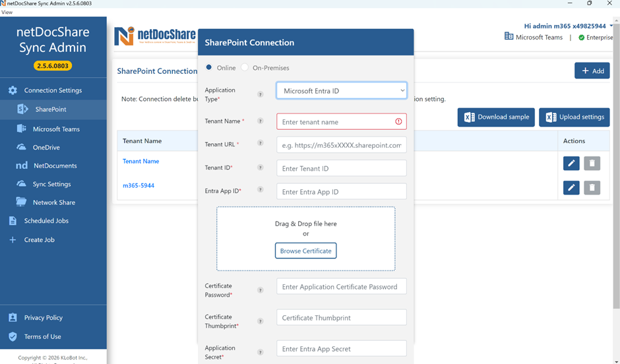This screenshot has width=620, height=364.
Task: Edit the Tenant Name row connection
Action: (x=571, y=164)
